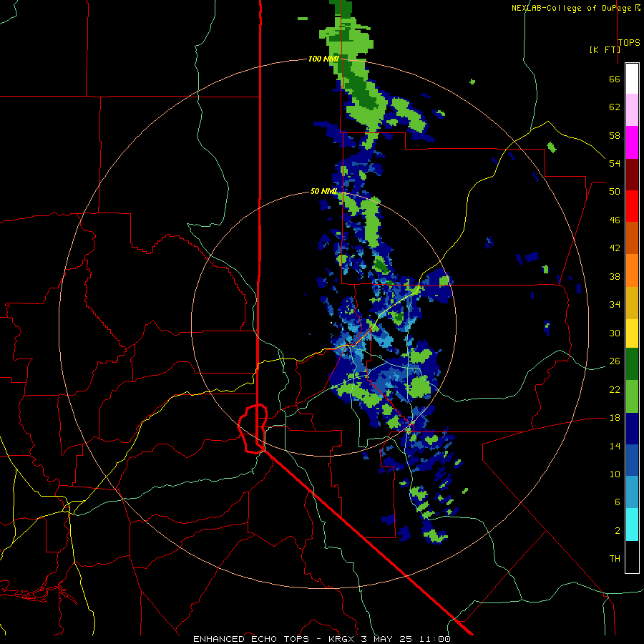Click the black TH legend segment
This screenshot has height=644, width=644.
point(632,557)
